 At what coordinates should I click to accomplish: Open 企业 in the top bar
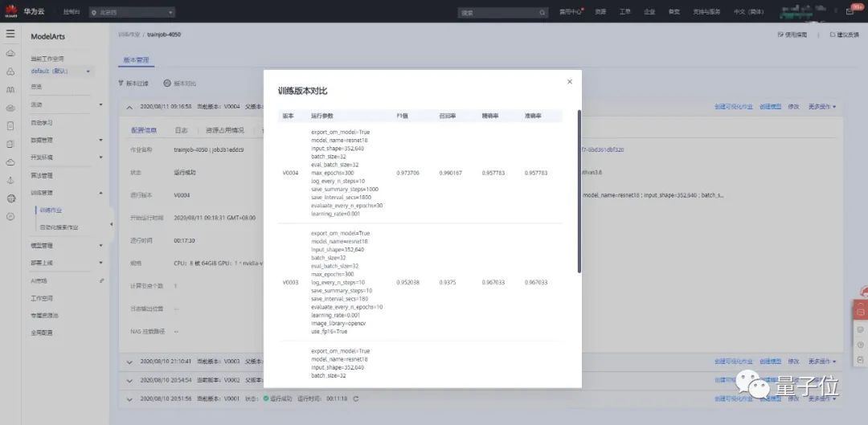[x=649, y=12]
